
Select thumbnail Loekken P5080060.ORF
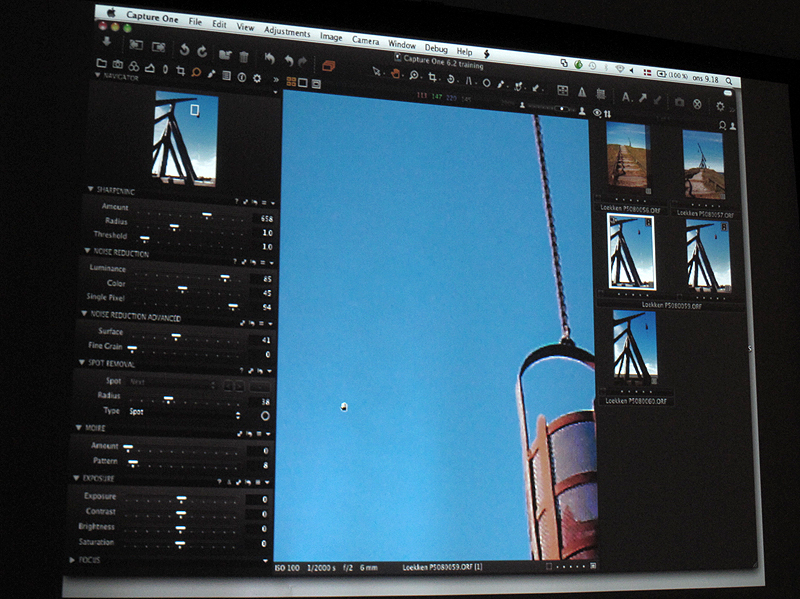click(634, 347)
